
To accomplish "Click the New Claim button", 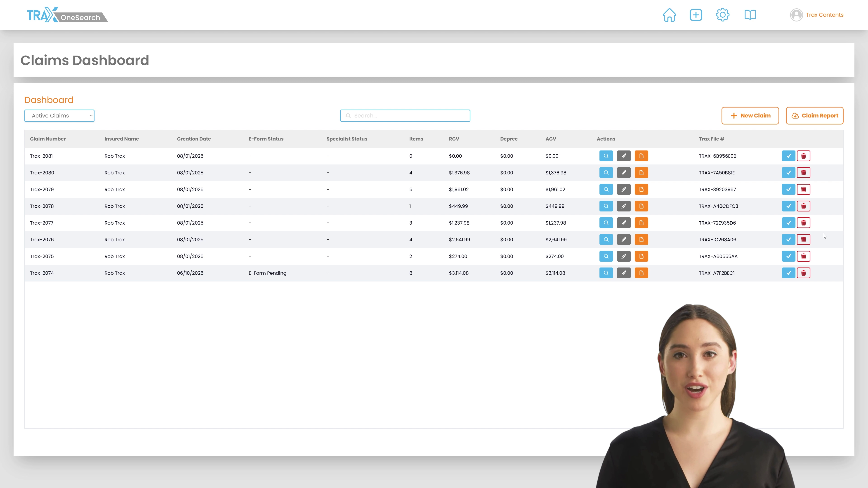I will 750,115.
